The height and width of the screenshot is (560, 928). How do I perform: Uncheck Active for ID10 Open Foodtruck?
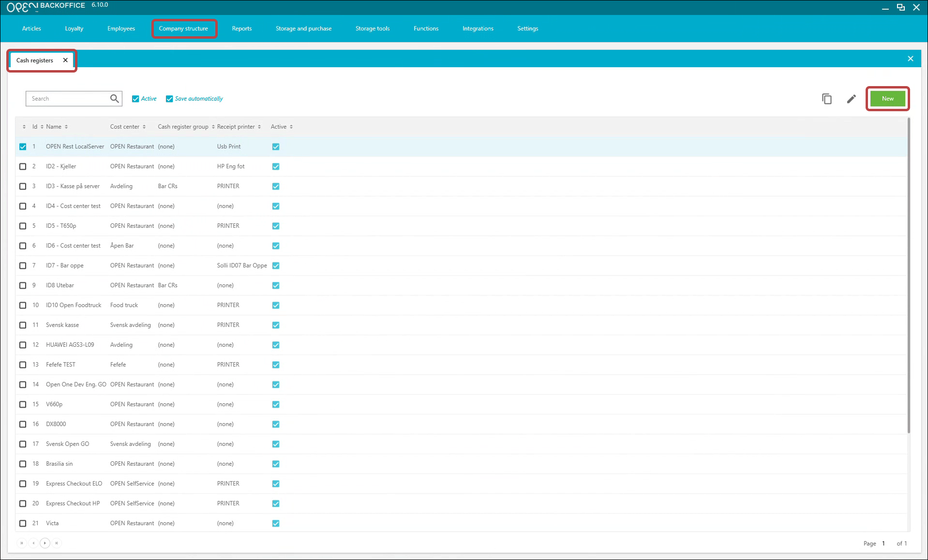coord(276,305)
